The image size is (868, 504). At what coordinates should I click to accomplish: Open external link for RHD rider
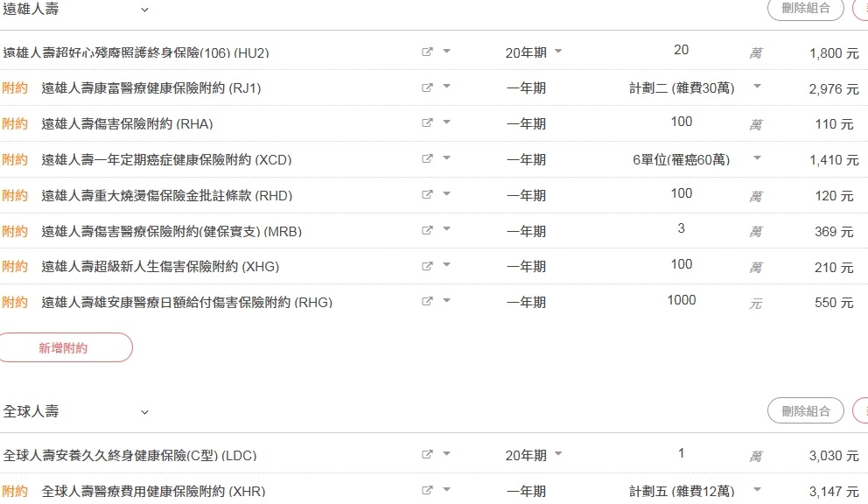tap(427, 195)
